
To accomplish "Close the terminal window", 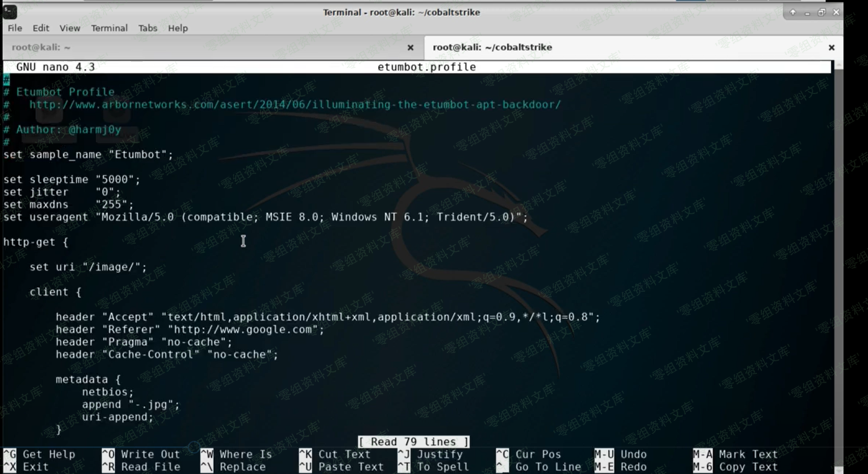I will coord(836,12).
